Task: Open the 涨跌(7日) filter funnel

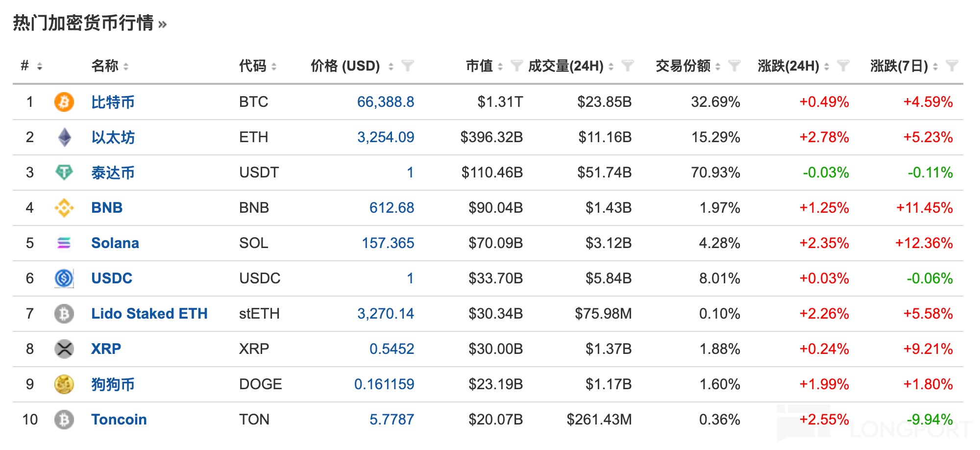Action: (x=951, y=66)
